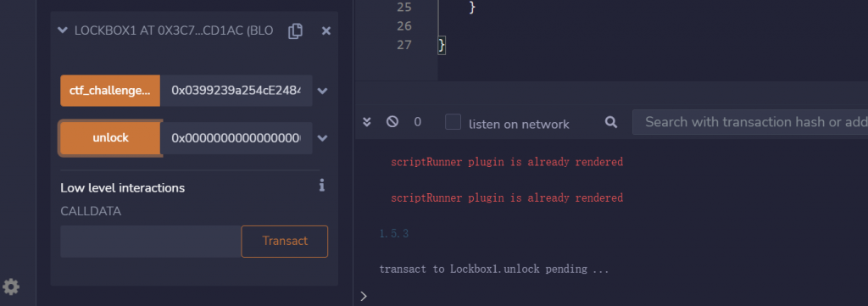
Task: Copy the LOCKBOX1 contract address
Action: pos(296,31)
